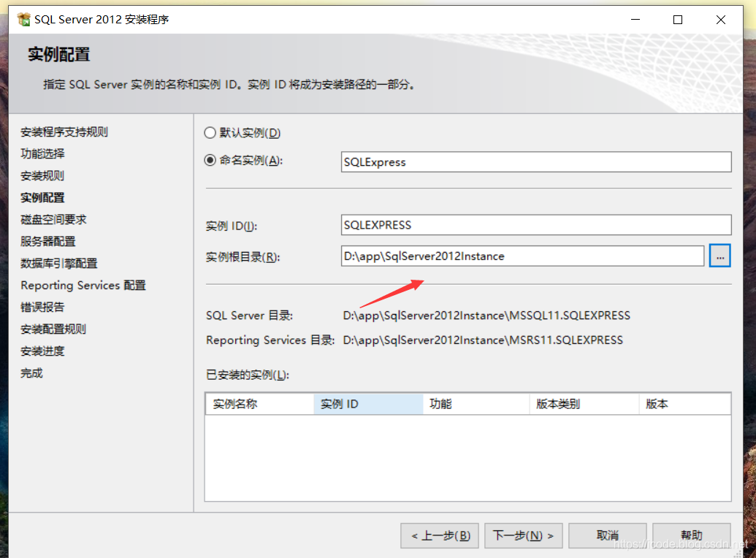The image size is (756, 558).
Task: Proceed with the 下一步(N) button
Action: [x=523, y=535]
